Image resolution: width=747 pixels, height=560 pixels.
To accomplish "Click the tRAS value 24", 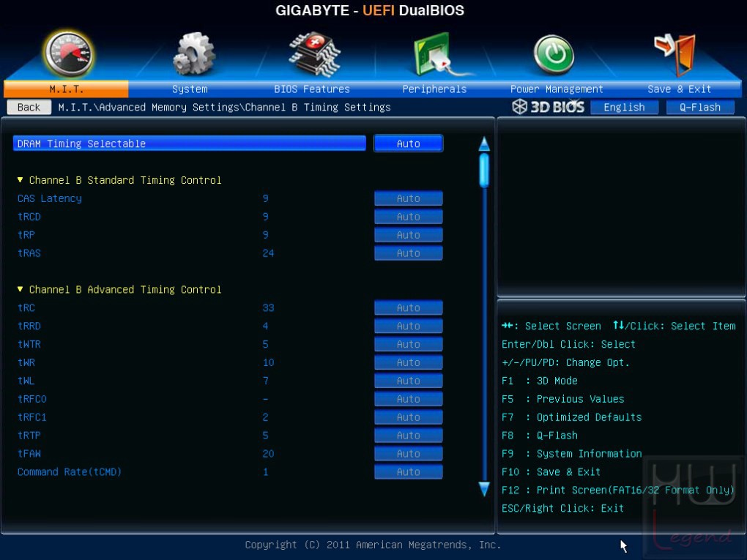I will pos(268,253).
